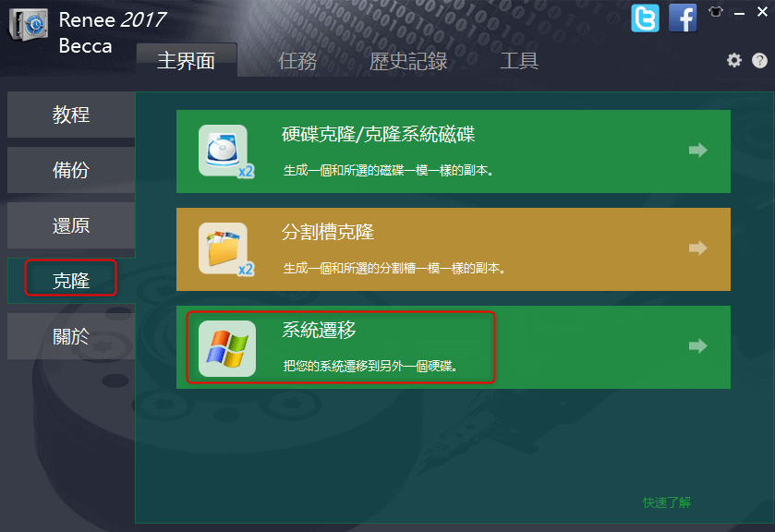
Task: Choose 分割槽克隆 option
Action: (454, 249)
